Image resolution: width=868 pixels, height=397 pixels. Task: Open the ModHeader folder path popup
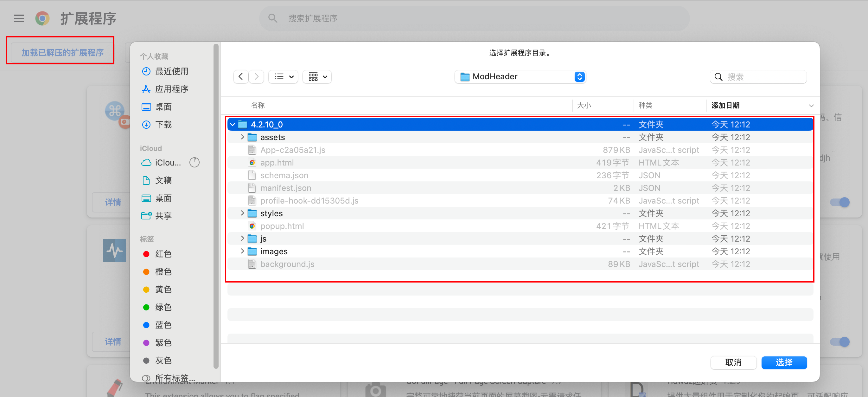pyautogui.click(x=520, y=77)
